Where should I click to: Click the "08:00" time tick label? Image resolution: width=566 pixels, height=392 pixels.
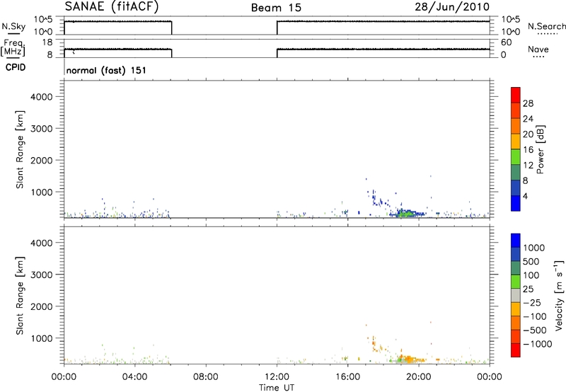(206, 377)
